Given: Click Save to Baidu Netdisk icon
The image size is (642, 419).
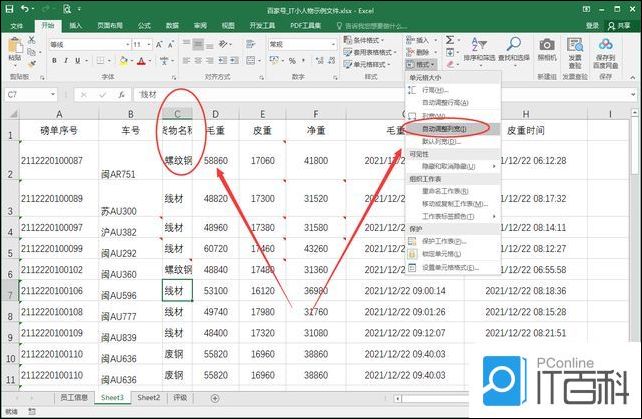Looking at the screenshot, I should 606,44.
